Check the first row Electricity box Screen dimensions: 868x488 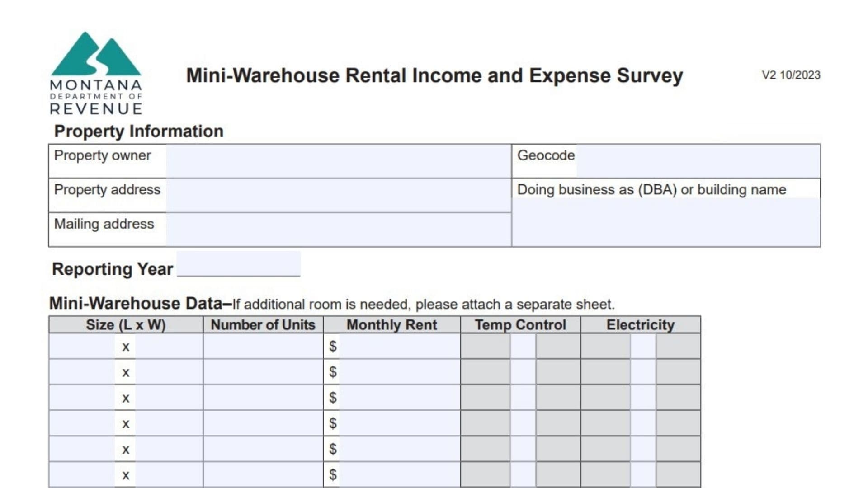point(643,347)
